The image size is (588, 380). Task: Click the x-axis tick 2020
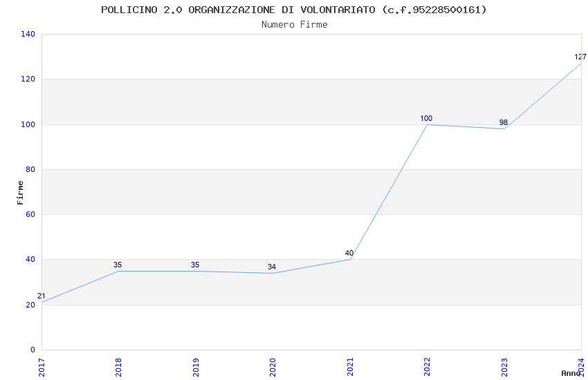(273, 367)
